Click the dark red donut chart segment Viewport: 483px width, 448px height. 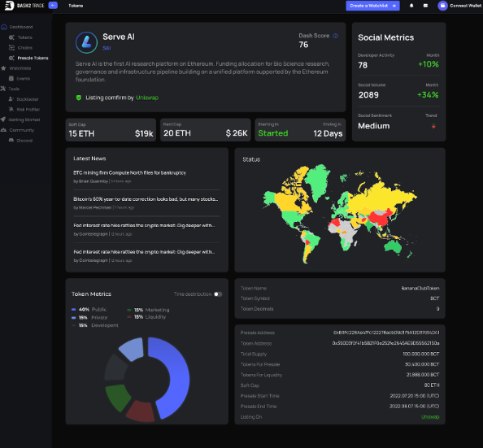click(141, 411)
